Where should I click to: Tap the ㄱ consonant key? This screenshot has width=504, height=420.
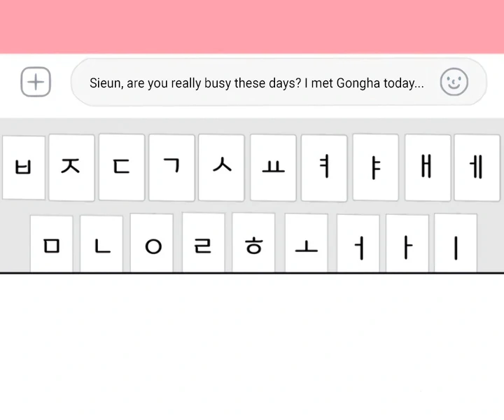171,168
